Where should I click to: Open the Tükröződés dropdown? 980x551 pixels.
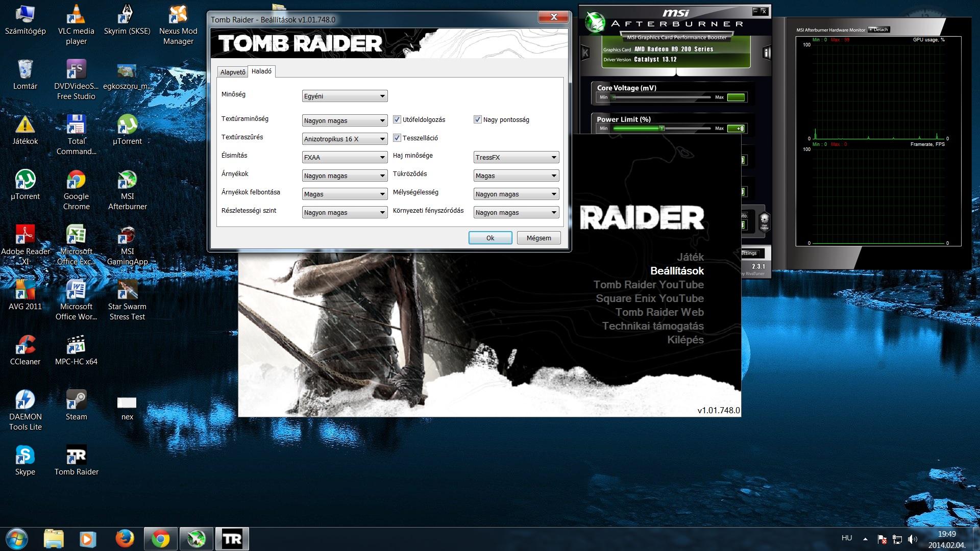pyautogui.click(x=516, y=176)
